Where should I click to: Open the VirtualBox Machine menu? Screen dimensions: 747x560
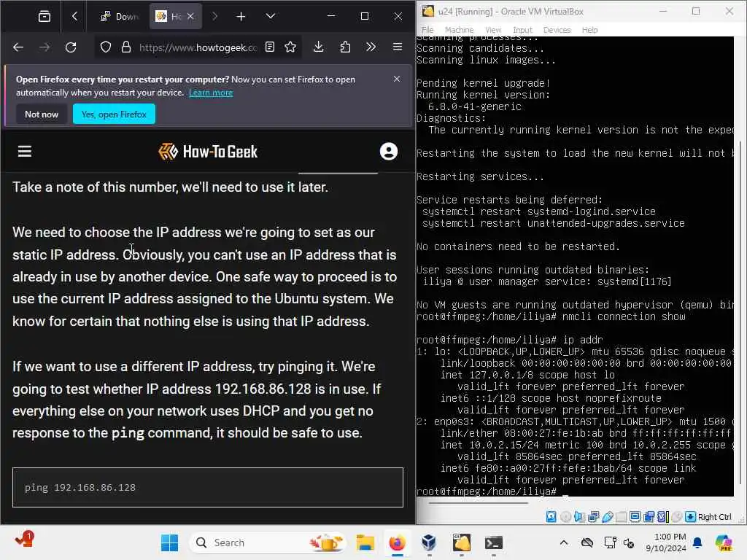coord(459,30)
